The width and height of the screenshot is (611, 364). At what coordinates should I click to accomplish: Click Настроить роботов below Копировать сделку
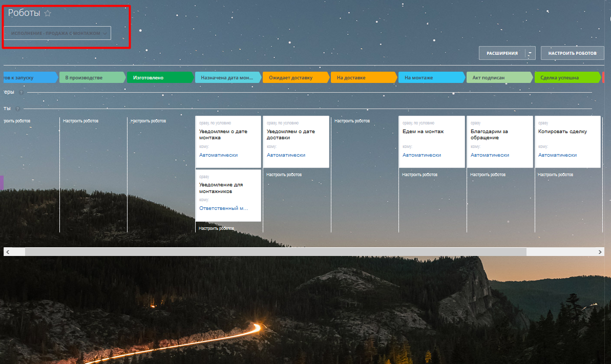point(555,175)
